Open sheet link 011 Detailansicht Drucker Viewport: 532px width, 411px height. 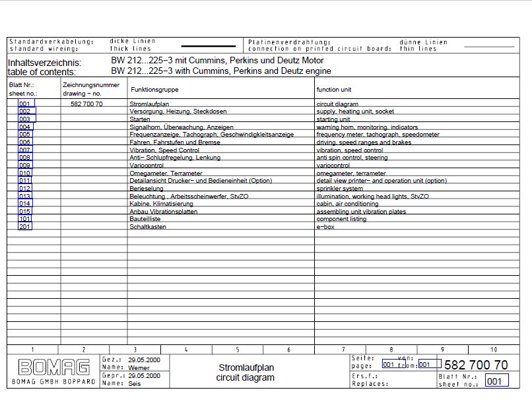25,180
